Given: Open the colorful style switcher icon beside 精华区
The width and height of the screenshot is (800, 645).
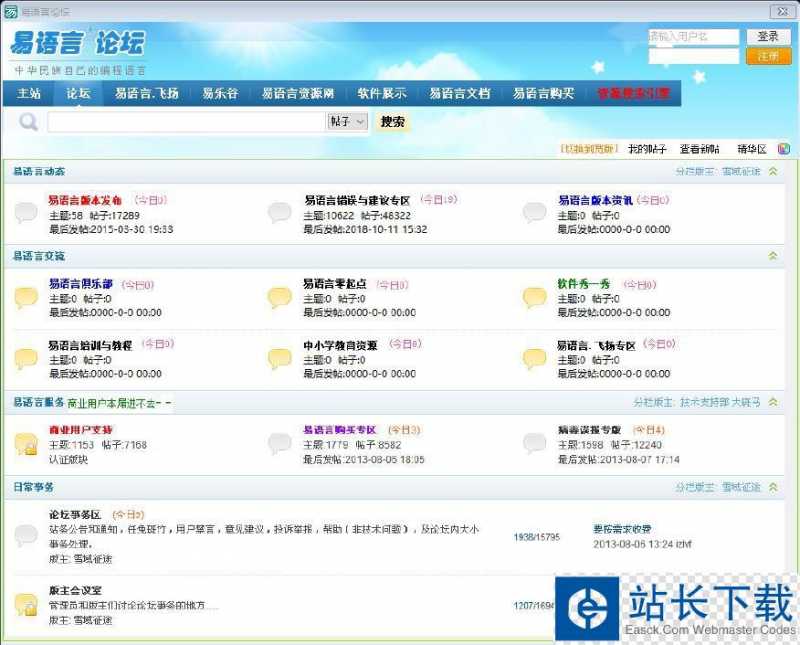Looking at the screenshot, I should point(784,149).
